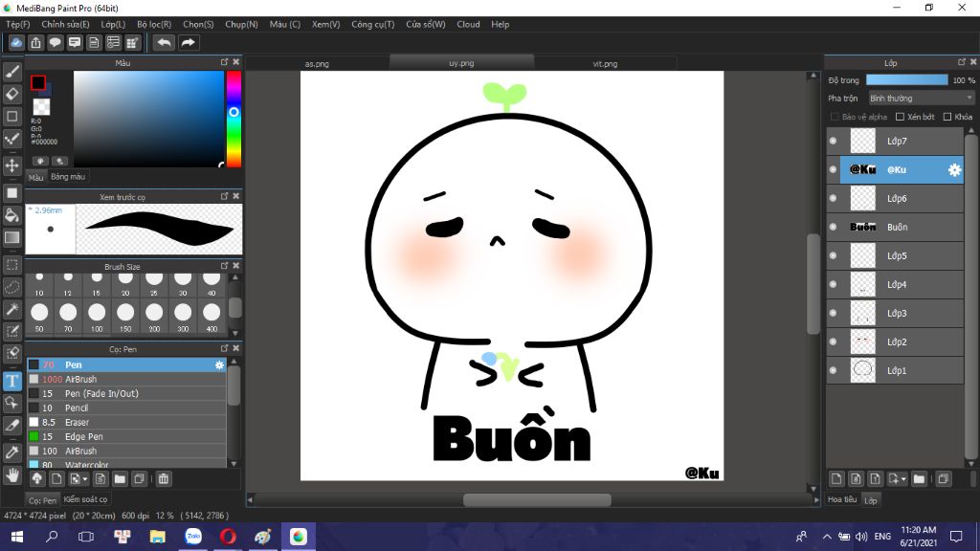Select the Eyedropper tool
Viewport: 980px width, 551px height.
[11, 452]
